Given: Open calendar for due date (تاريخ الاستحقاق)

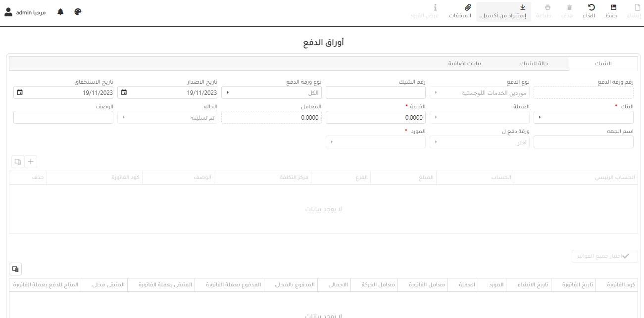Looking at the screenshot, I should pos(20,92).
